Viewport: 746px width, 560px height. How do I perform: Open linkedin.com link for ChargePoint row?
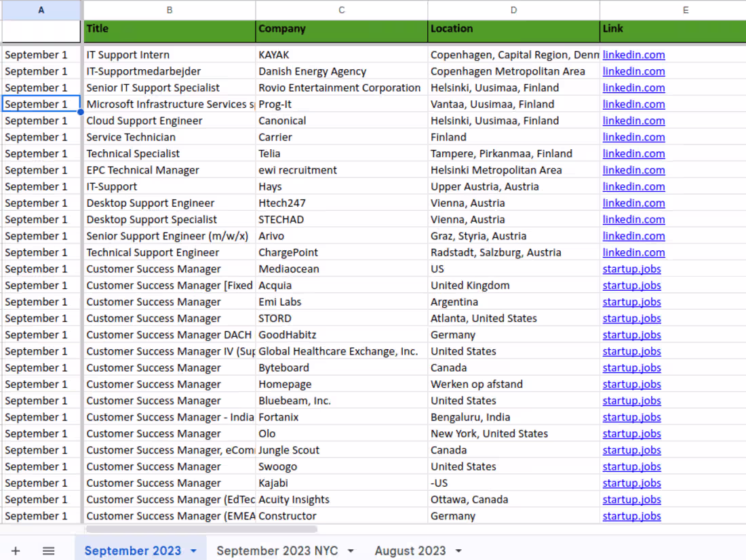pos(633,253)
